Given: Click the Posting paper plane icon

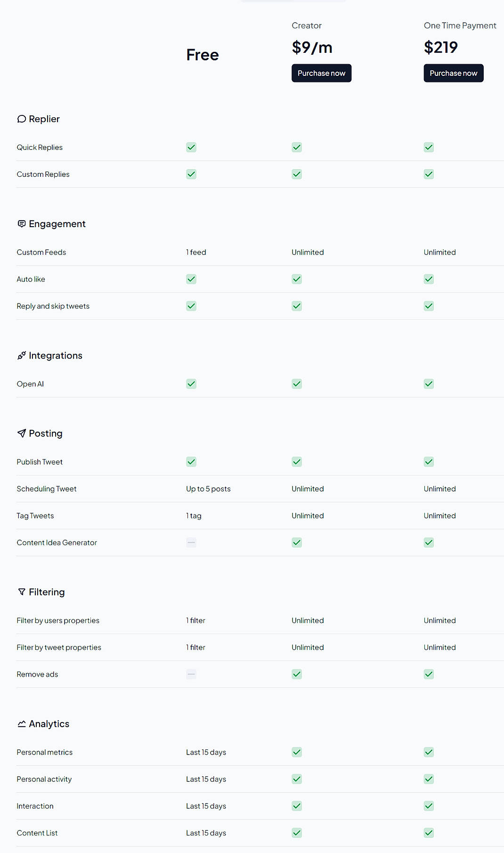Looking at the screenshot, I should [22, 433].
